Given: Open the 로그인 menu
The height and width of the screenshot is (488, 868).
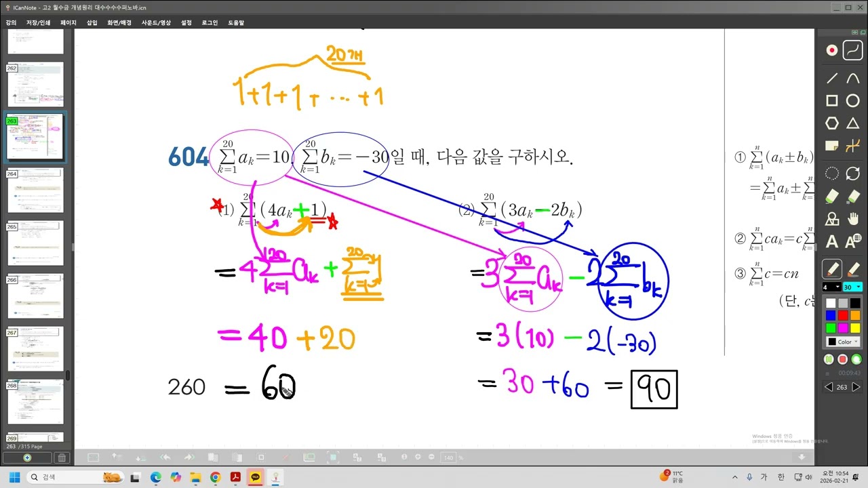Looking at the screenshot, I should (210, 22).
